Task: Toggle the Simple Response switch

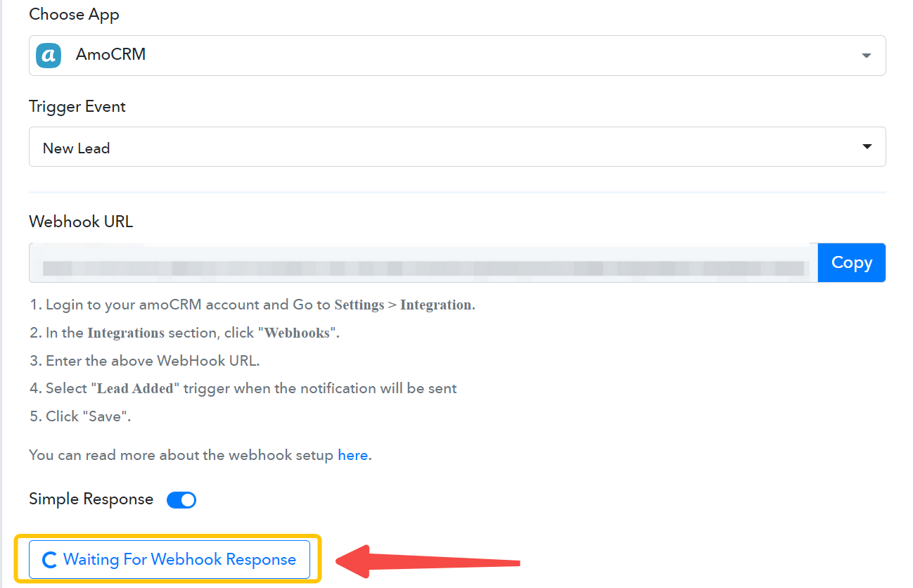Action: tap(181, 500)
